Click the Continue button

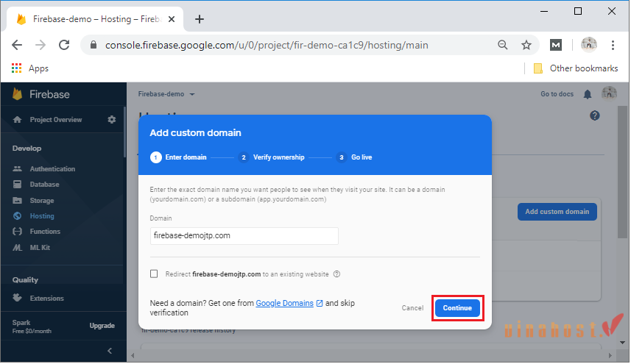[457, 308]
